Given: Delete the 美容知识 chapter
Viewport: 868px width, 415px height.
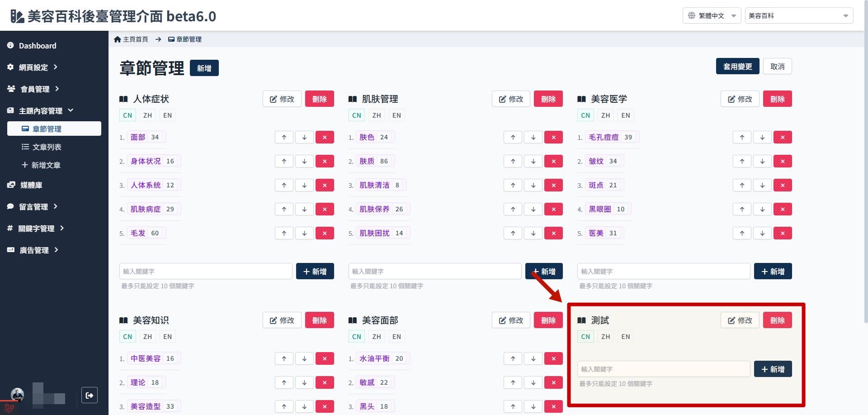Looking at the screenshot, I should [320, 320].
